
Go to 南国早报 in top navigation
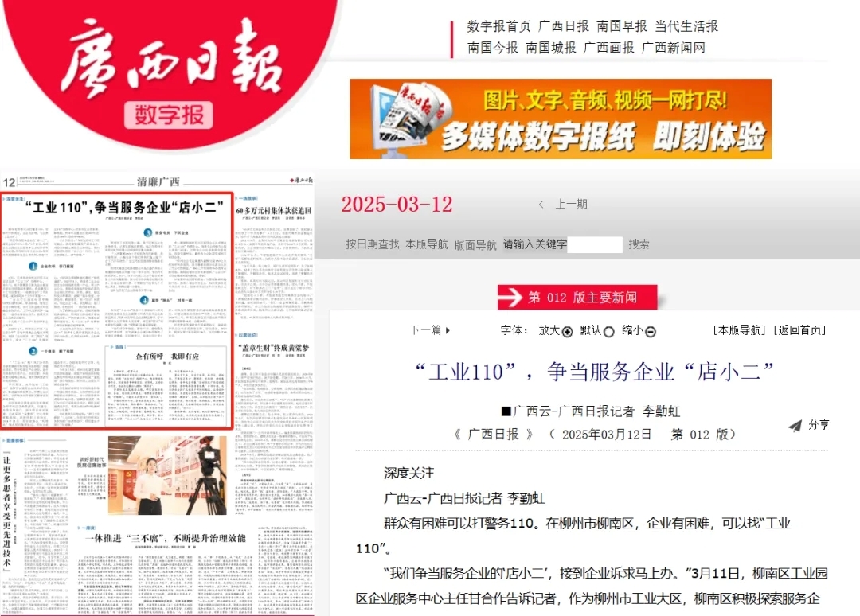point(622,26)
